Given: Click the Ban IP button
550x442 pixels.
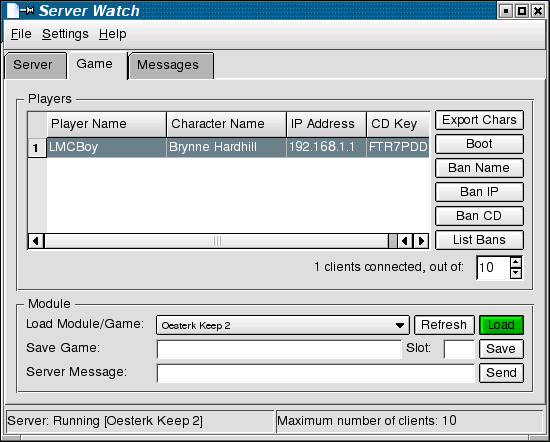Looking at the screenshot, I should [479, 192].
